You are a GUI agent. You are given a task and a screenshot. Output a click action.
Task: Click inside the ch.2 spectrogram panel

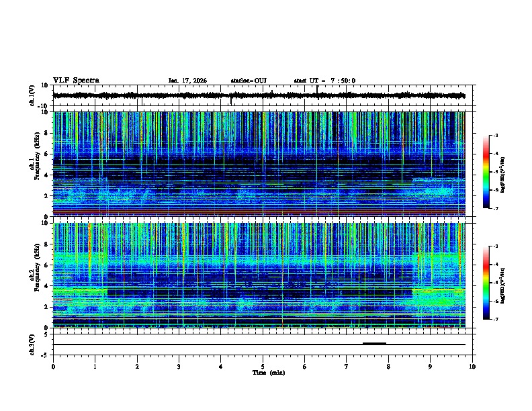point(259,275)
